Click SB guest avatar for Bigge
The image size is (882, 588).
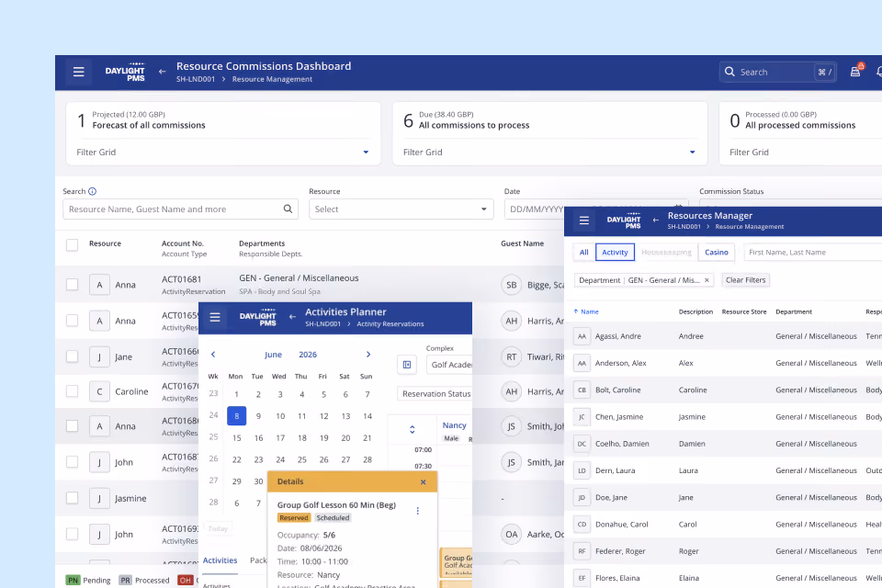coord(512,286)
